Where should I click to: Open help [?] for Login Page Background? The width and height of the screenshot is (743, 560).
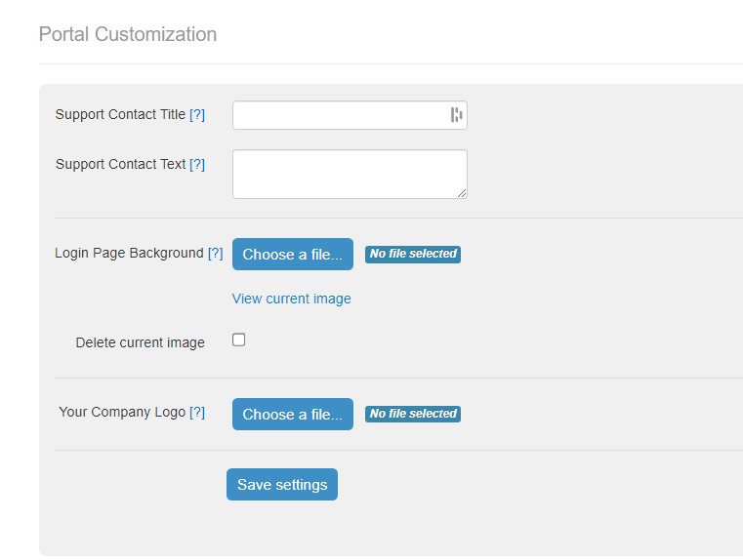[215, 254]
